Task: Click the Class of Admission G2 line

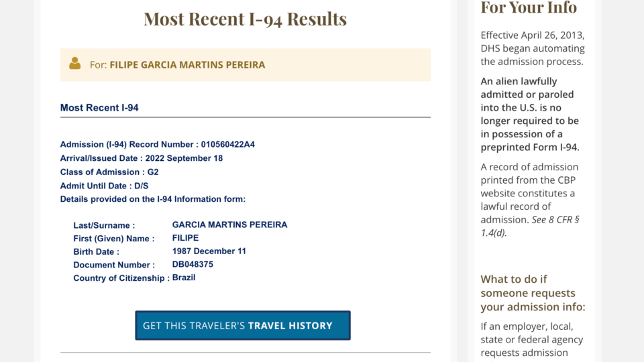Action: pyautogui.click(x=109, y=172)
